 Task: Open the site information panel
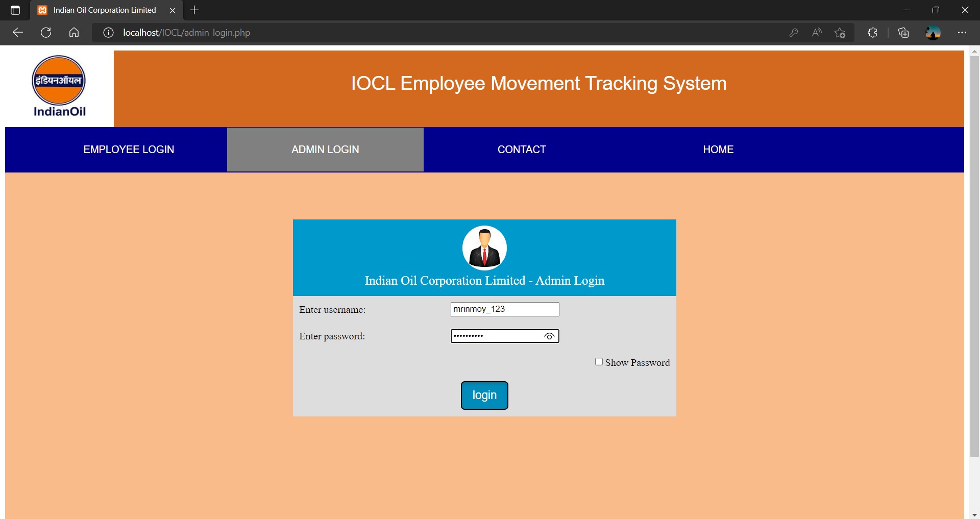coord(108,32)
